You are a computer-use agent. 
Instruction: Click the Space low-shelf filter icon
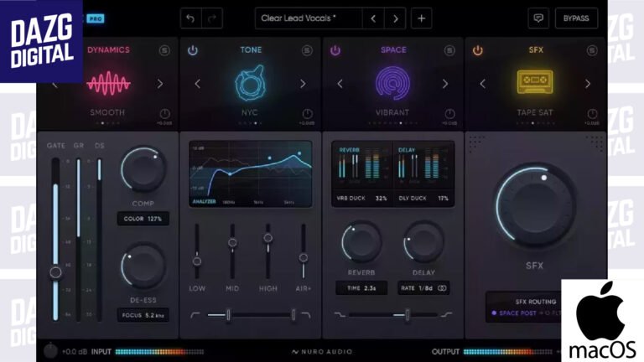click(340, 315)
